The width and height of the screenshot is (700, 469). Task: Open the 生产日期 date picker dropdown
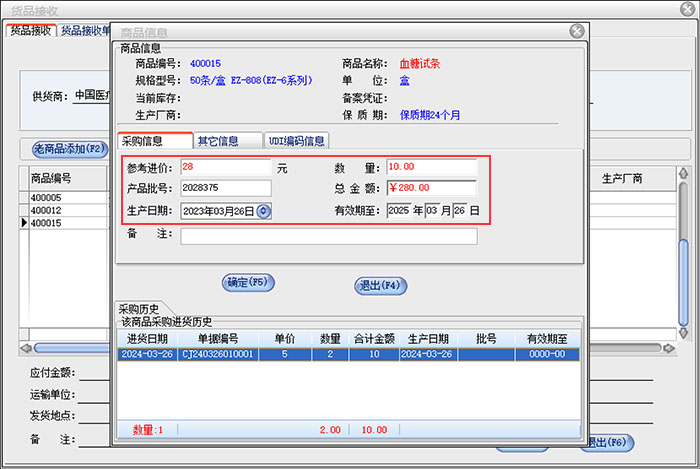pos(263,211)
